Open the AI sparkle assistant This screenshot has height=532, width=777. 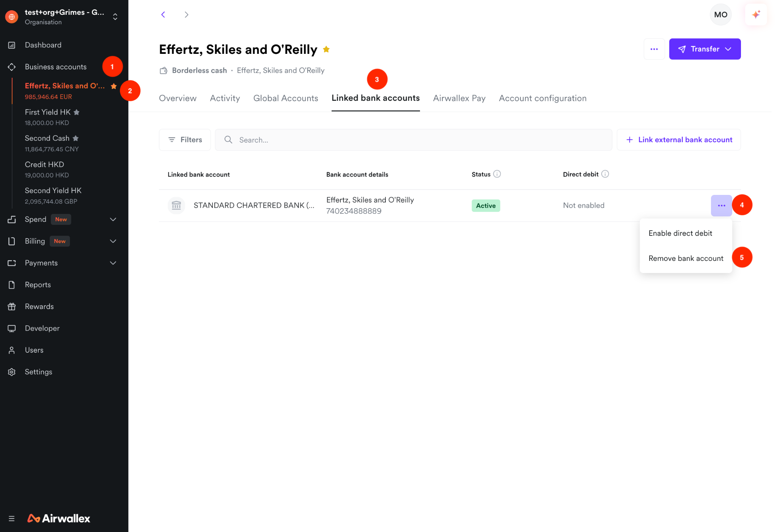(x=756, y=14)
